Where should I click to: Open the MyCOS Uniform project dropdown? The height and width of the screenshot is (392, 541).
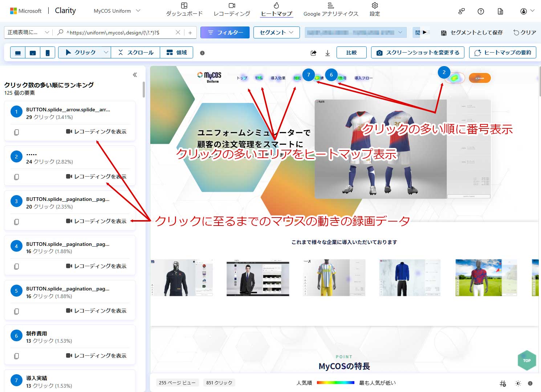[x=117, y=11]
